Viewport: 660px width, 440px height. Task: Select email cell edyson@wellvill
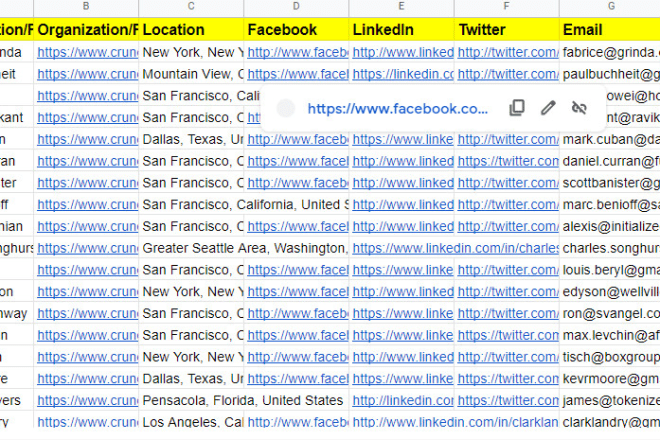(x=610, y=292)
